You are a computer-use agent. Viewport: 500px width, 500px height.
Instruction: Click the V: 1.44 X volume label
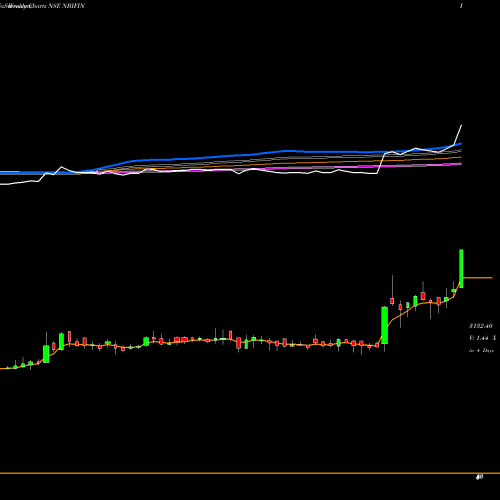tap(483, 338)
